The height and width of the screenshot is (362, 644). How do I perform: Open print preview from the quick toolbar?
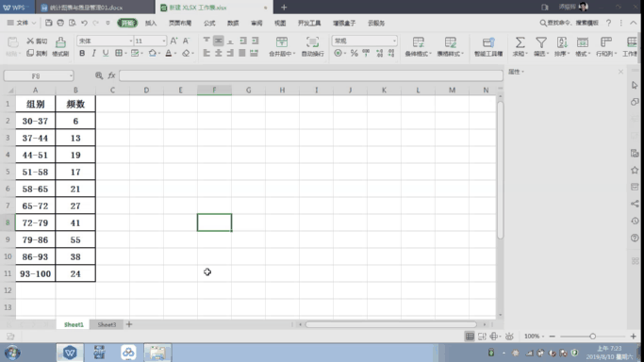coord(73,23)
